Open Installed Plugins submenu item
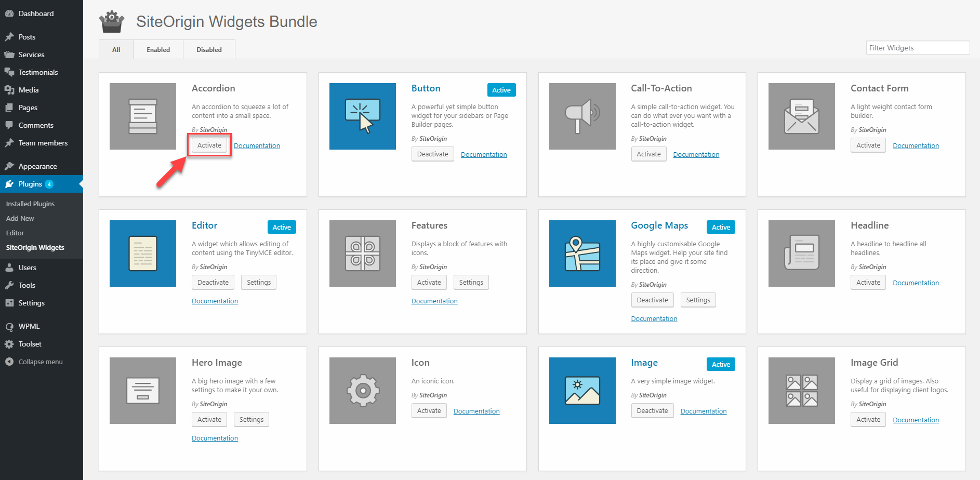980x480 pixels. pyautogui.click(x=30, y=204)
